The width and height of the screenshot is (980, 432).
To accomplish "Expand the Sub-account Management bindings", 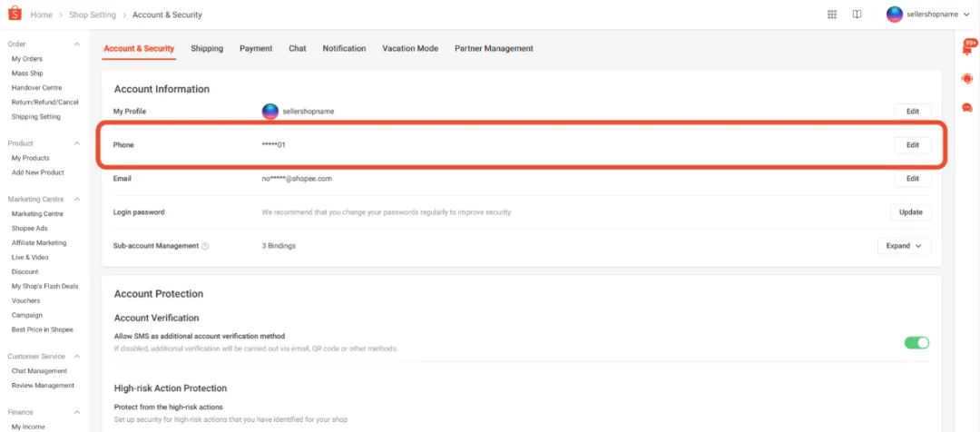I will [904, 246].
